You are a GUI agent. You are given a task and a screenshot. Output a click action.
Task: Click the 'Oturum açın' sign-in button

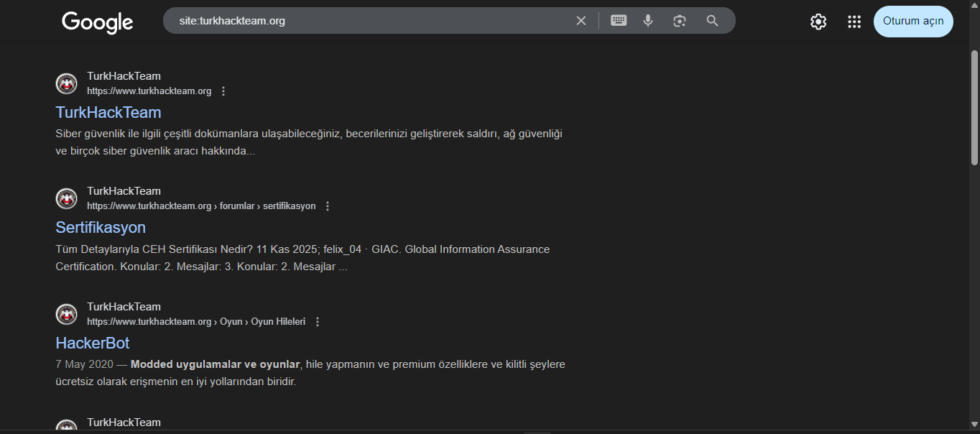click(x=913, y=22)
